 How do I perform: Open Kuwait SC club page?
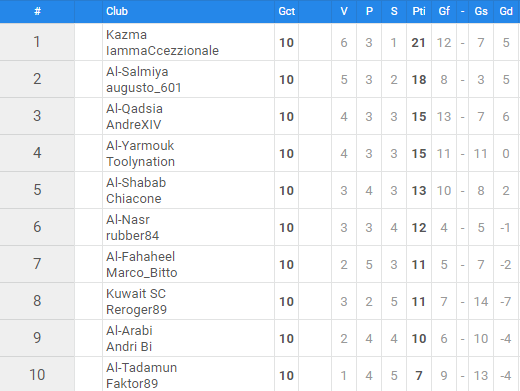pos(136,294)
